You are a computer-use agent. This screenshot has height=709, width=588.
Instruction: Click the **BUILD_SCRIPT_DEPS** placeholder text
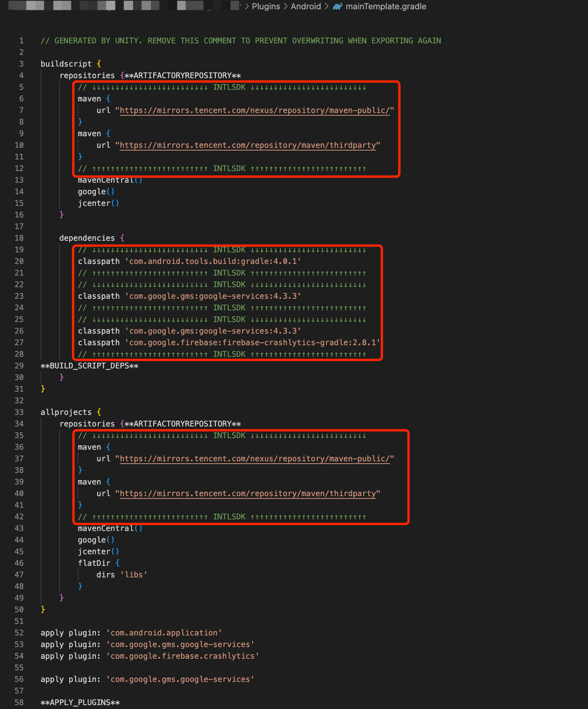[89, 366]
